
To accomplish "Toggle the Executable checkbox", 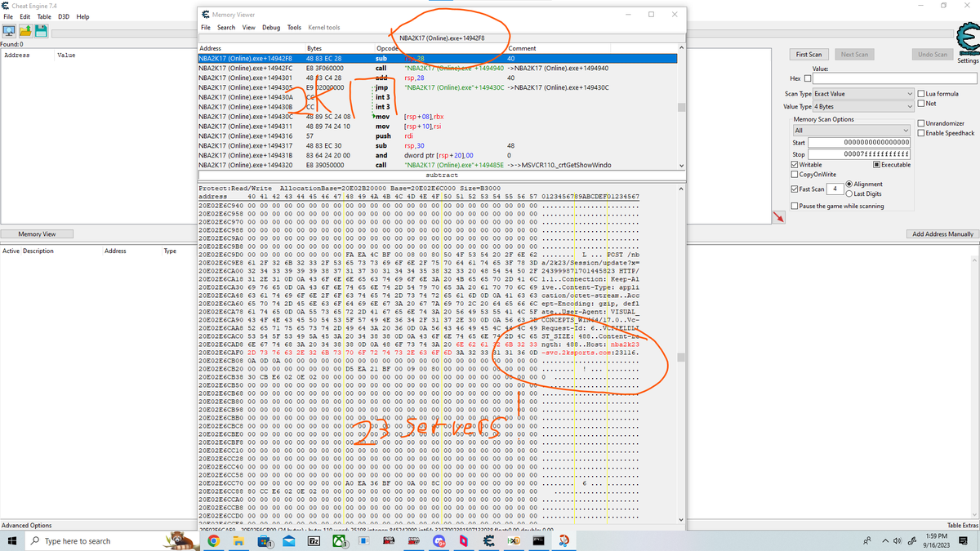I will pos(876,164).
